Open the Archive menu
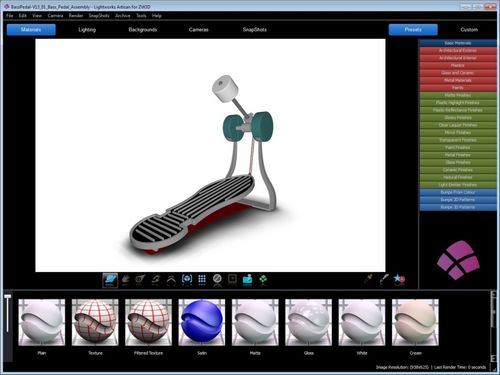 pyautogui.click(x=123, y=16)
